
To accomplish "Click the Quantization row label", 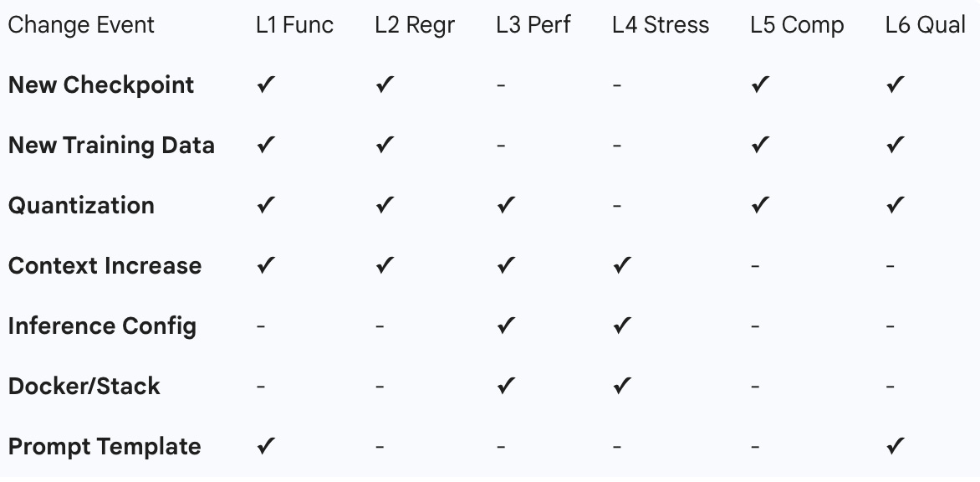I will (x=81, y=206).
